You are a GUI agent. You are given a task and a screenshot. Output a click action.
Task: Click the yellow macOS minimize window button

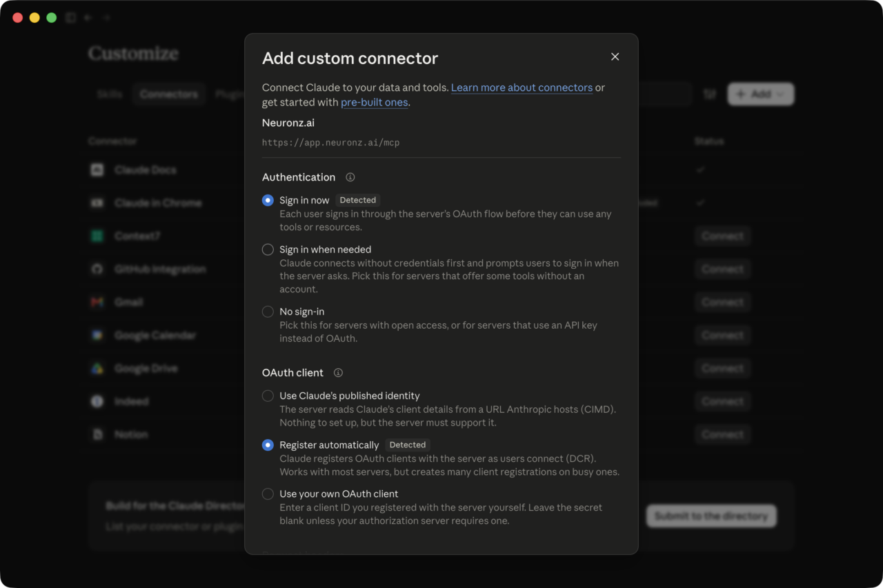pyautogui.click(x=34, y=18)
